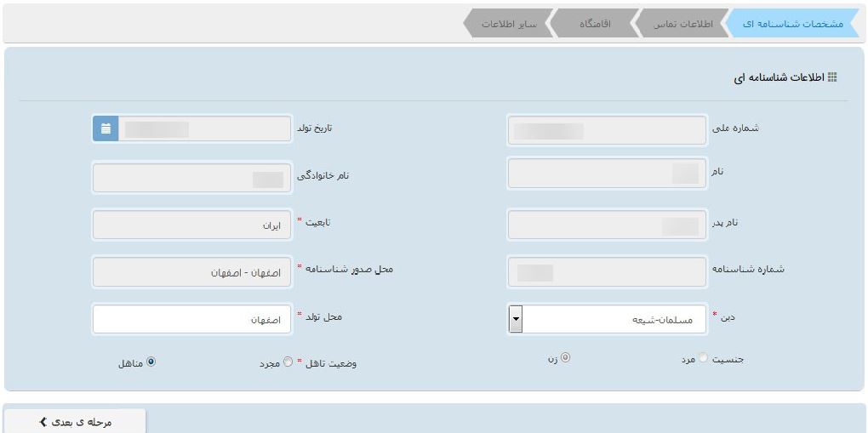
Task: Click the نام پدر field
Action: (x=607, y=225)
